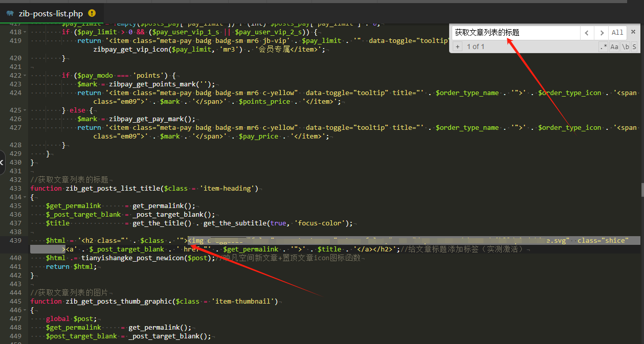Collapse the code fold at line 446
The height and width of the screenshot is (344, 644).
26,310
